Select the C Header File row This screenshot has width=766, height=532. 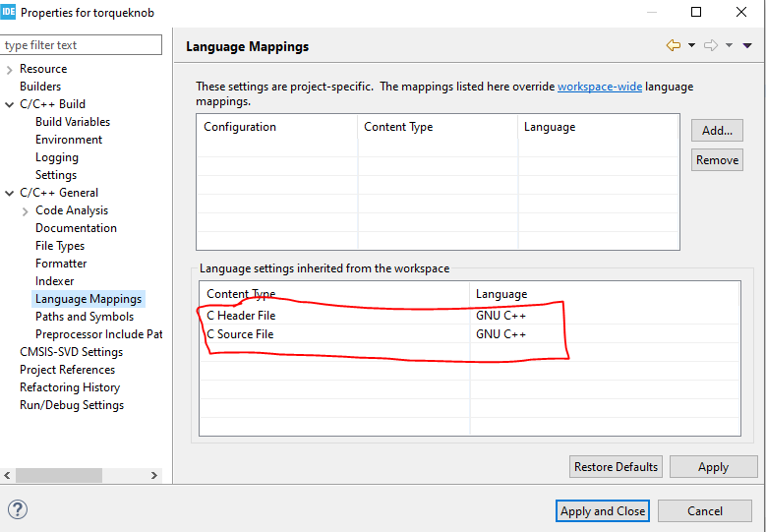point(469,316)
